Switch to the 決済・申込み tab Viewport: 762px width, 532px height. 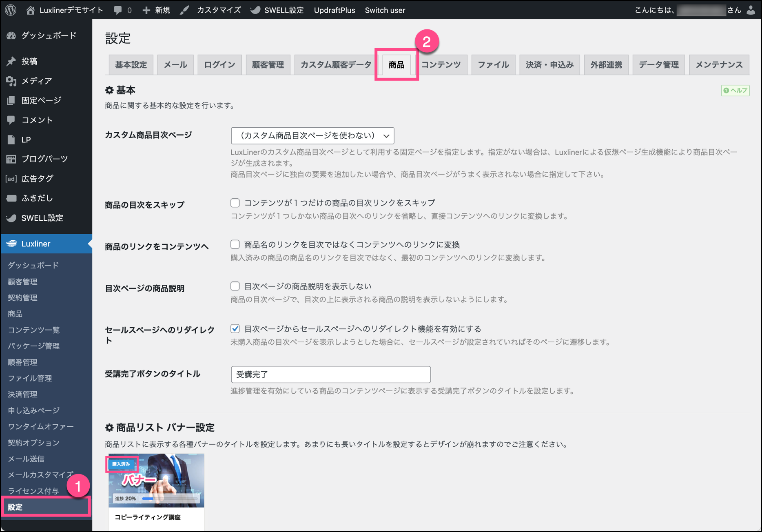click(549, 64)
